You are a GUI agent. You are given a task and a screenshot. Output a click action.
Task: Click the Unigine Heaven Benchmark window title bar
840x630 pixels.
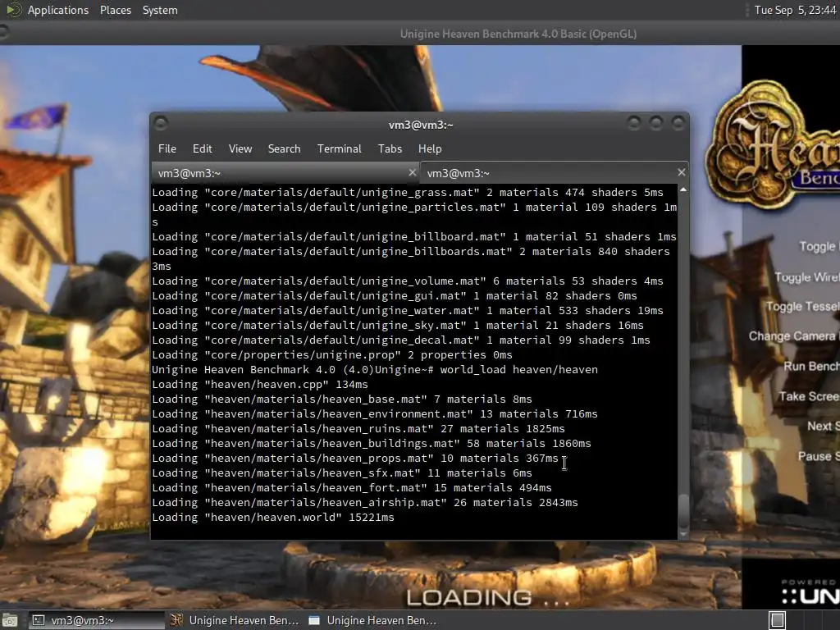pyautogui.click(x=518, y=34)
